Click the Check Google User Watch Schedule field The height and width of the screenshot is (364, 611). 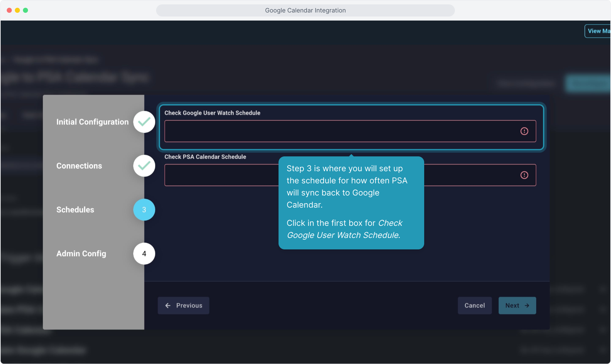pyautogui.click(x=350, y=131)
